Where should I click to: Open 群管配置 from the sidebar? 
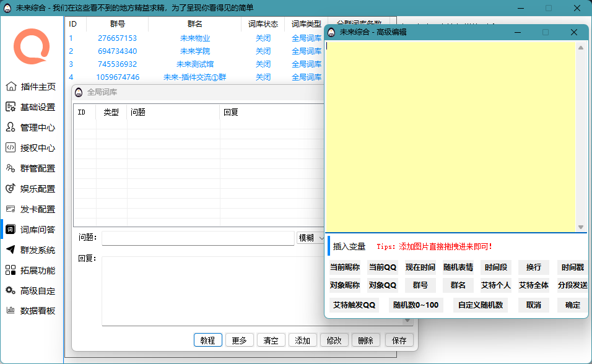pyautogui.click(x=32, y=168)
